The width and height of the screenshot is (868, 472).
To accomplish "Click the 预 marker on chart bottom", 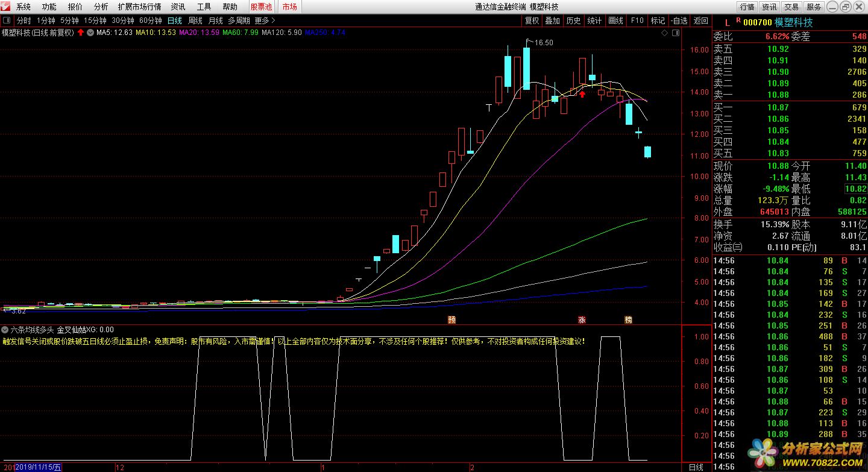I will click(451, 319).
